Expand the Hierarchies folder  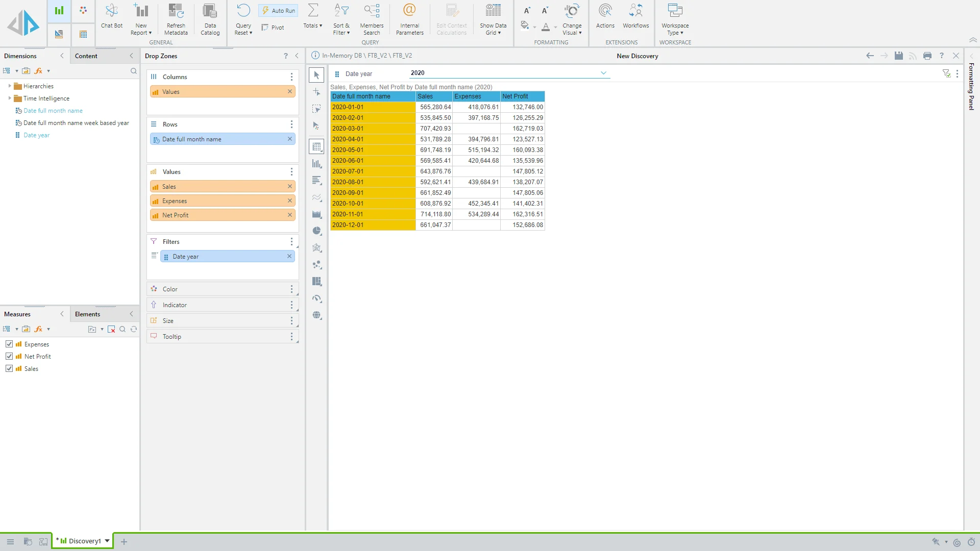[10, 86]
